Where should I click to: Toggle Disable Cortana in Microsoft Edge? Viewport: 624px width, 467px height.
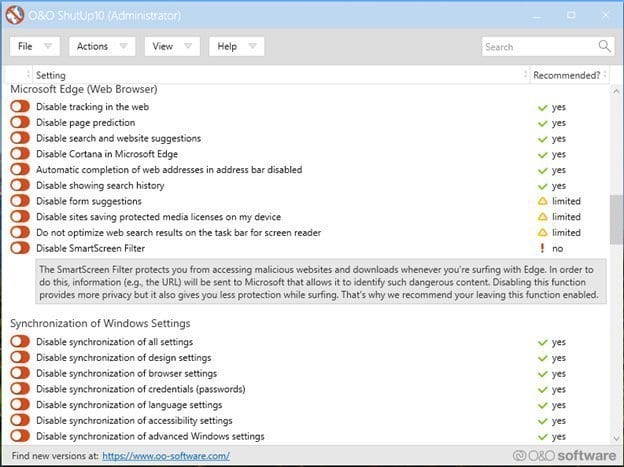[20, 153]
